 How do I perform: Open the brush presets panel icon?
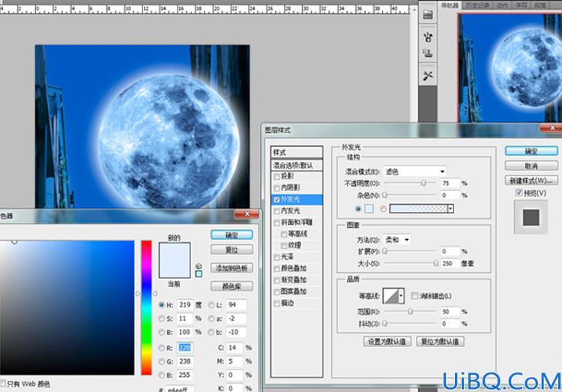(428, 37)
